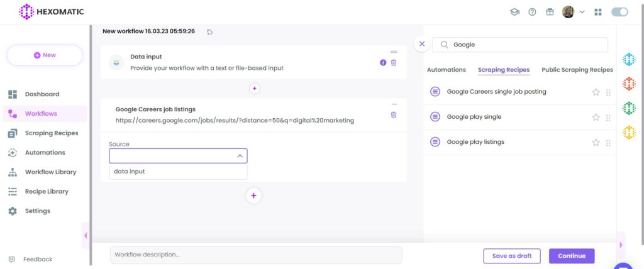Click the Google search field
644x269 pixels.
[519, 45]
